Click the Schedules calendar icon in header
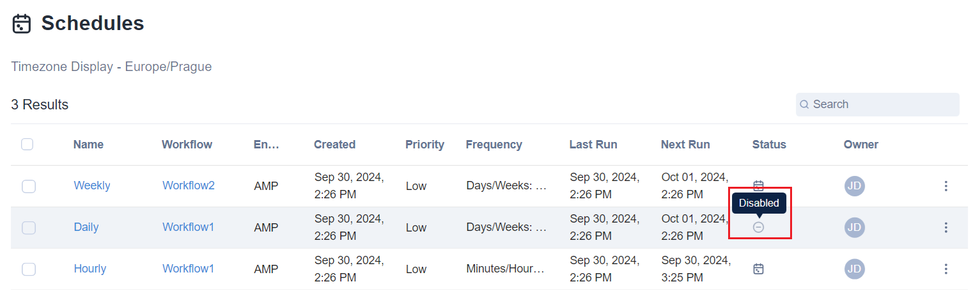Screen dimensions: 980x300 click(x=22, y=24)
